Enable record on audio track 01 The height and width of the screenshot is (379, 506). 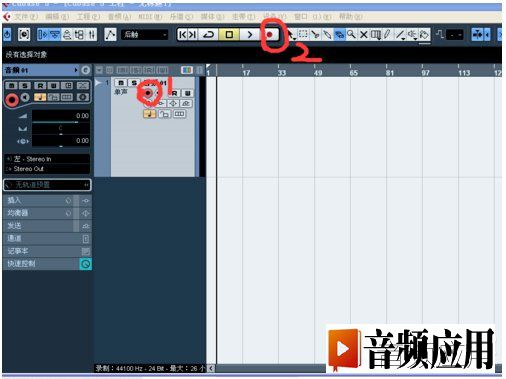tap(148, 93)
